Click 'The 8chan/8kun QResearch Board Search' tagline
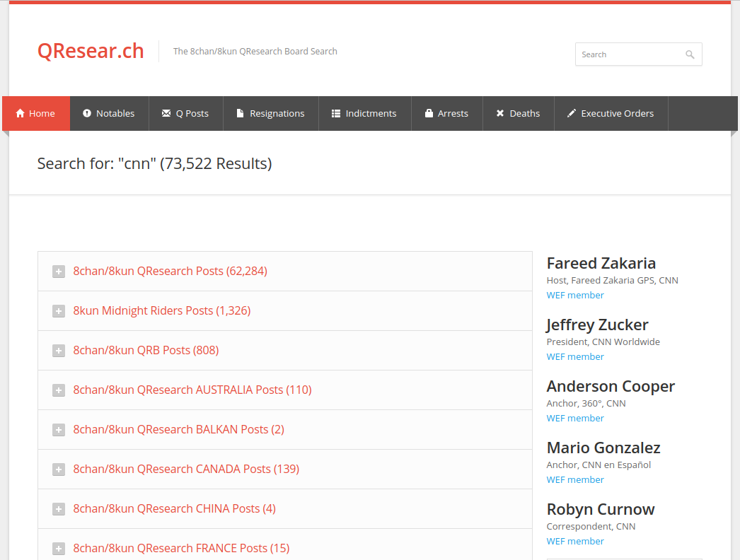 tap(255, 52)
